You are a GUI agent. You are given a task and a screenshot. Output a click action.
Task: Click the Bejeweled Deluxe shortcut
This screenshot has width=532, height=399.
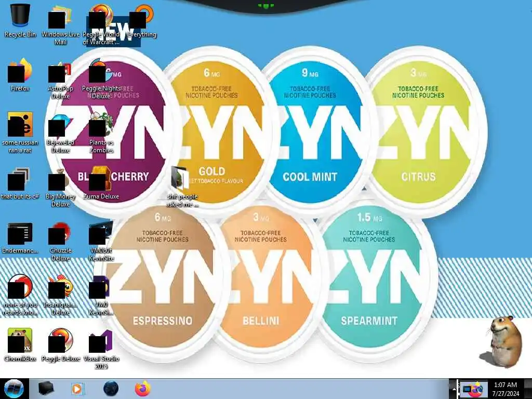click(60, 132)
